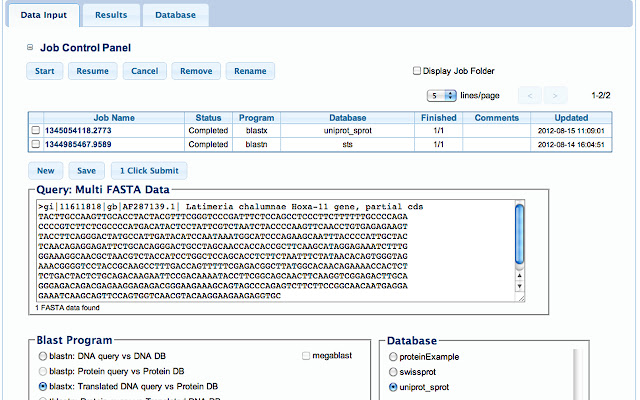640x400 pixels.
Task: Enable Display Job Folder checkbox
Action: (418, 71)
